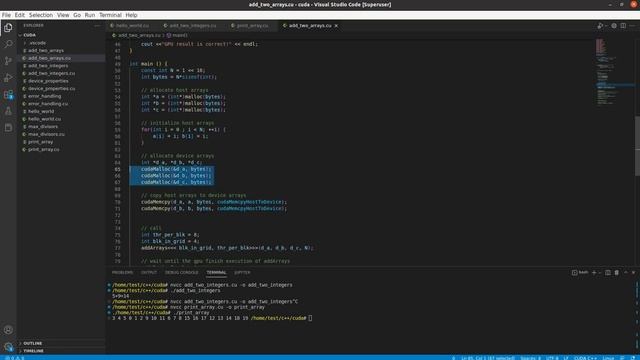Expand the TIMELINE section
Image resolution: width=640 pixels, height=360 pixels.
pos(33,351)
